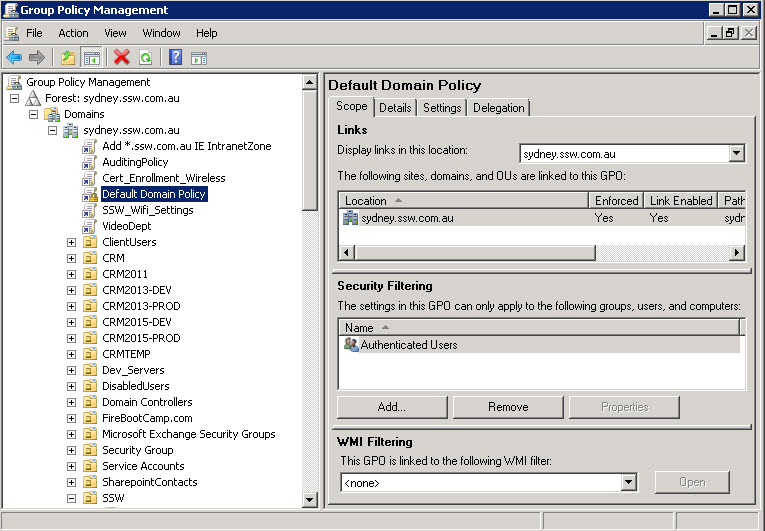Open the WMI filter dropdown
Image resolution: width=765 pixels, height=531 pixels.
(x=628, y=483)
